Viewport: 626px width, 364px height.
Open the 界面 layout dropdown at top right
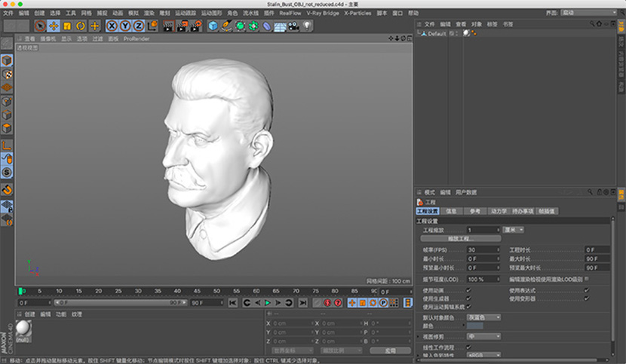click(588, 13)
